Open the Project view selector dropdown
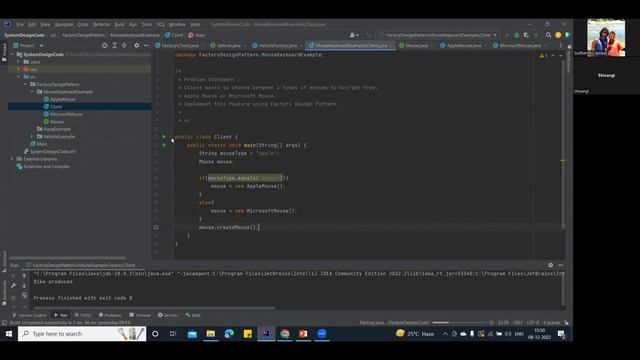Image resolution: width=640 pixels, height=360 pixels. (x=28, y=45)
